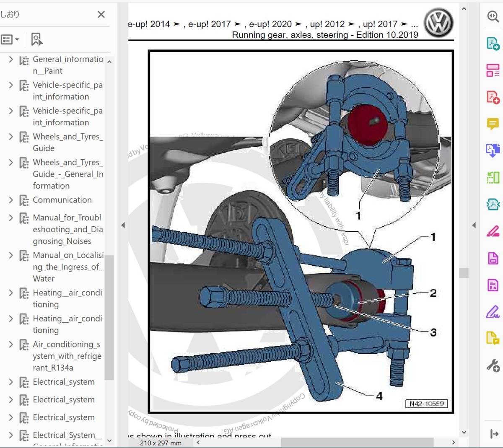Click the document vertical scrollbar thumb
This screenshot has height=448, width=503.
click(464, 273)
